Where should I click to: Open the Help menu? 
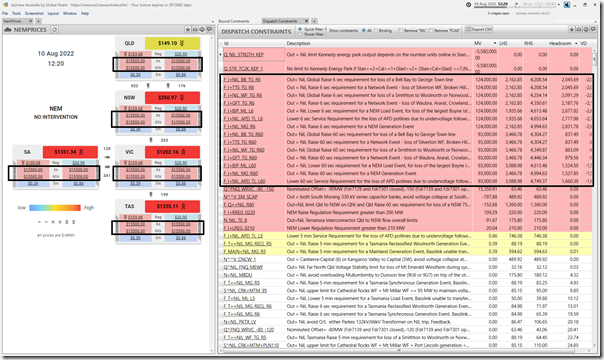(85, 13)
